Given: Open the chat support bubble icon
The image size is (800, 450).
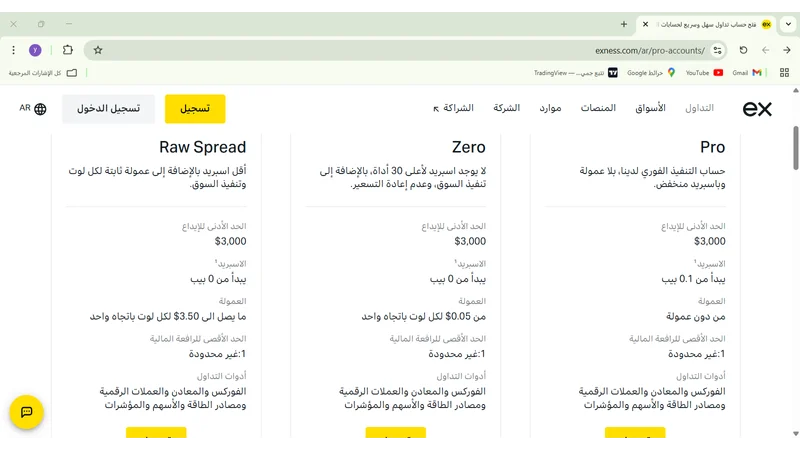Looking at the screenshot, I should [x=27, y=412].
